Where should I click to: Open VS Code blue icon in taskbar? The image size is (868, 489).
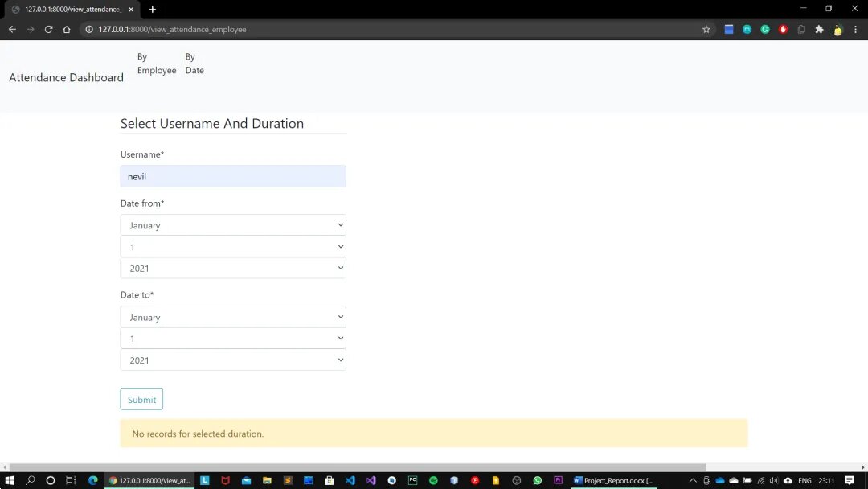[x=350, y=480]
